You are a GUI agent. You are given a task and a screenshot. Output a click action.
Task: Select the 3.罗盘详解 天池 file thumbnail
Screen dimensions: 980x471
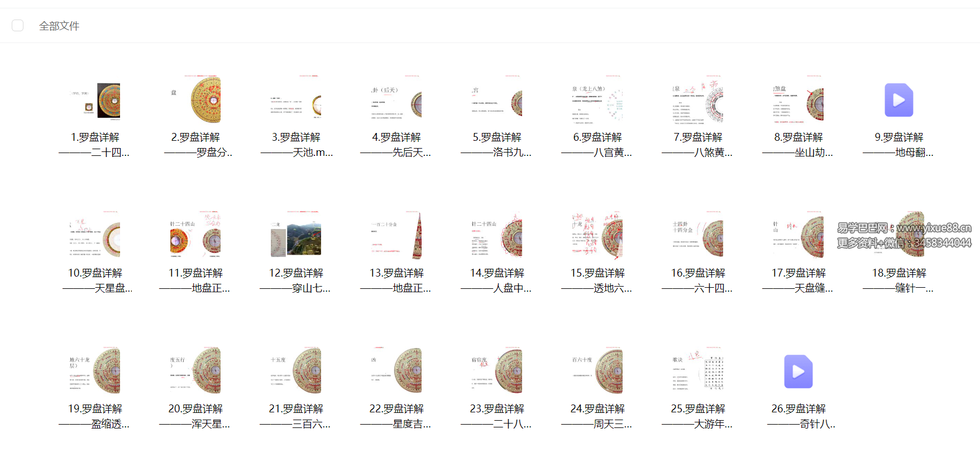click(x=296, y=101)
